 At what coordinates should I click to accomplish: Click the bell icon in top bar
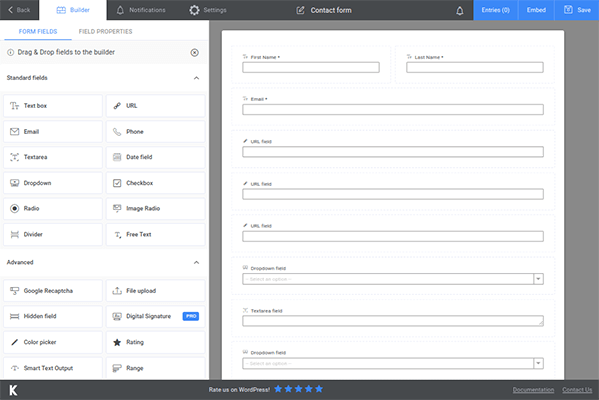click(x=460, y=10)
